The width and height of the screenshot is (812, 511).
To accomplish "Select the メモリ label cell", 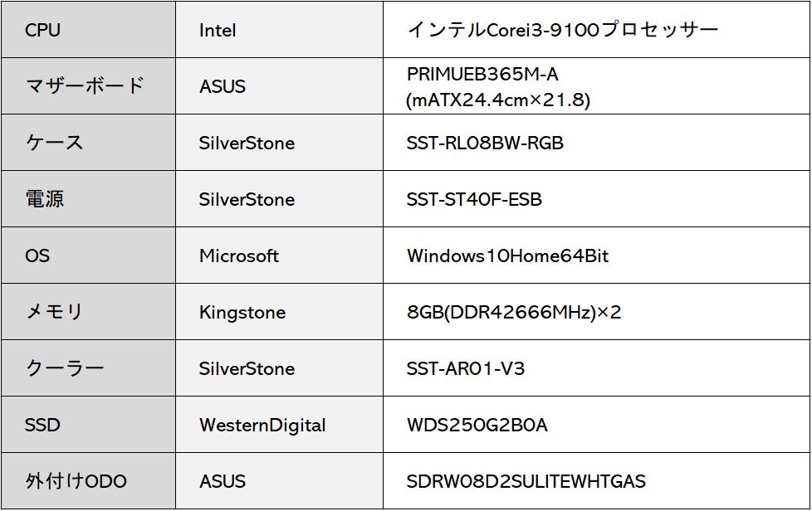I will click(88, 311).
